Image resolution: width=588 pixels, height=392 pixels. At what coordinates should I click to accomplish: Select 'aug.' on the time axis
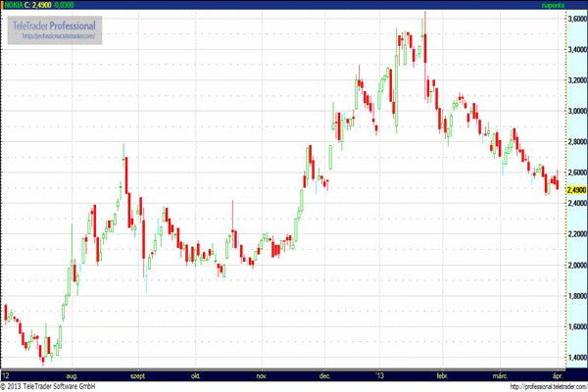point(70,375)
